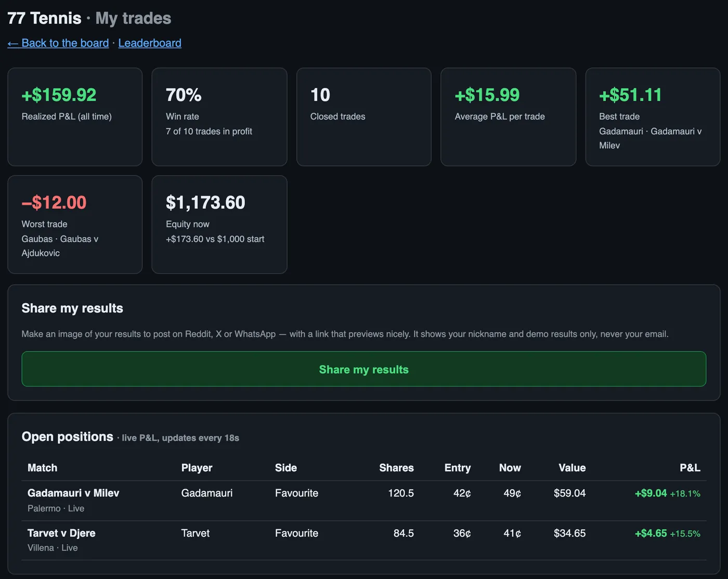Image resolution: width=728 pixels, height=579 pixels.
Task: Click the '84.5' shares cell
Action: coord(404,533)
